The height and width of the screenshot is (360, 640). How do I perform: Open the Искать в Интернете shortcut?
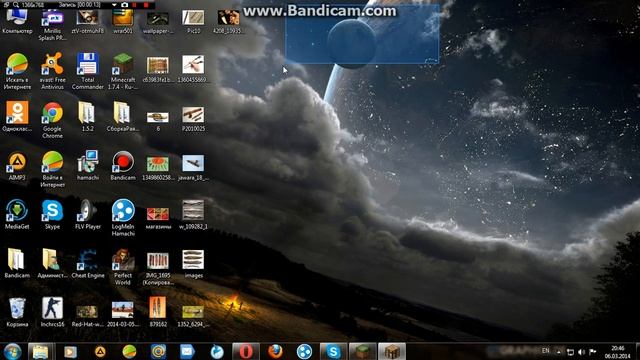click(x=17, y=70)
